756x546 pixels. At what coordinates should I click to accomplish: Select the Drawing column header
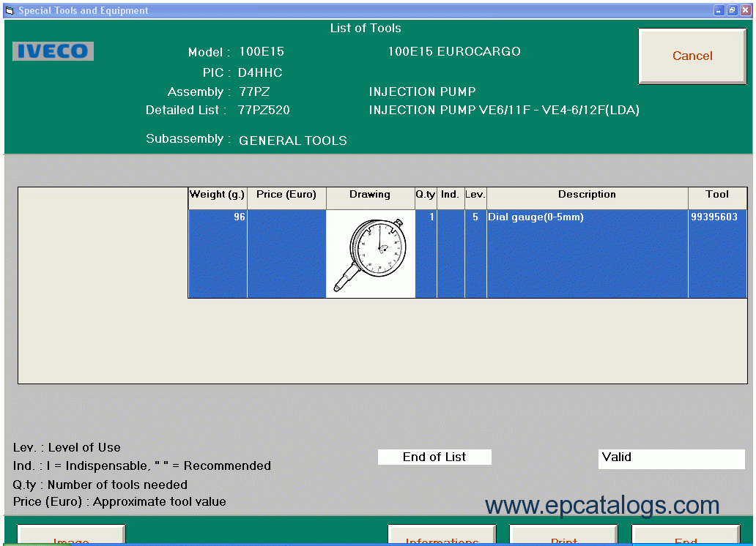(370, 198)
